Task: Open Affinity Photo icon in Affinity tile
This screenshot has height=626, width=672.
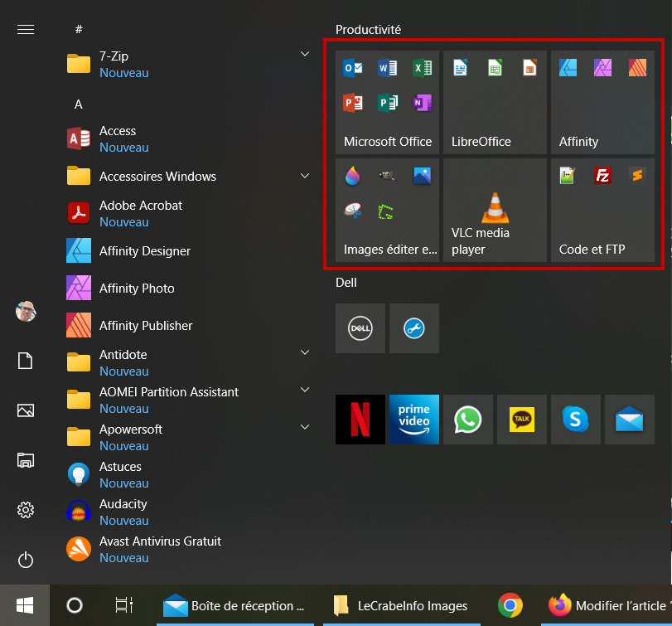Action: (602, 68)
